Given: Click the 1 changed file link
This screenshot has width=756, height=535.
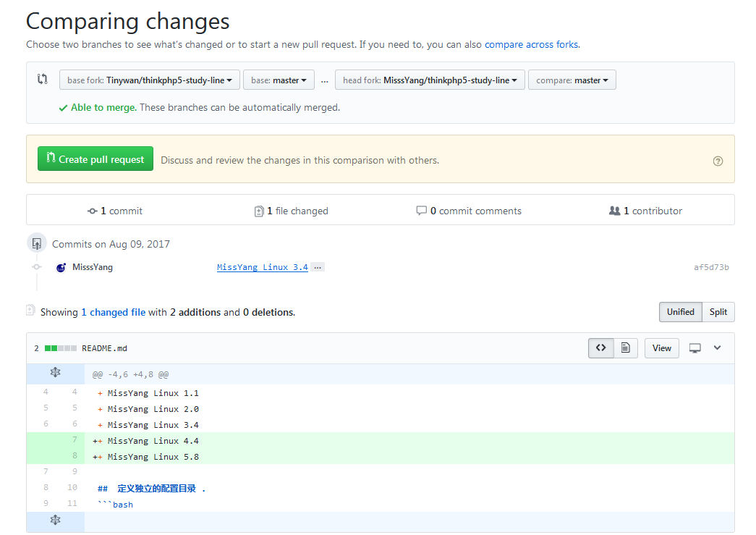Looking at the screenshot, I should (114, 312).
